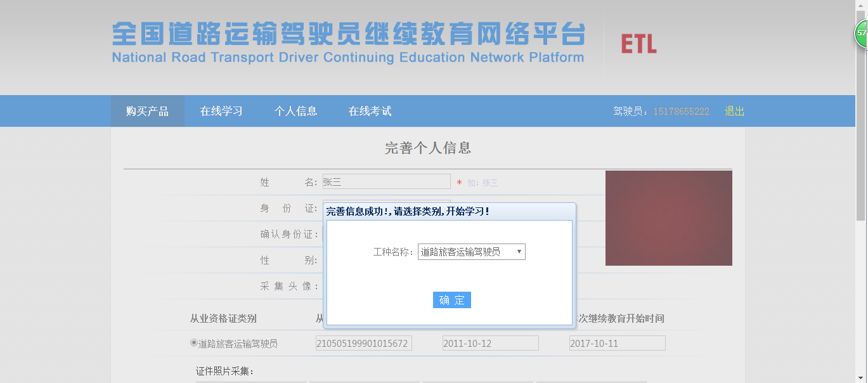Screen dimensions: 868x383
Task: Select the 道路旅客运输驾驶员 radio button
Action: (x=194, y=343)
